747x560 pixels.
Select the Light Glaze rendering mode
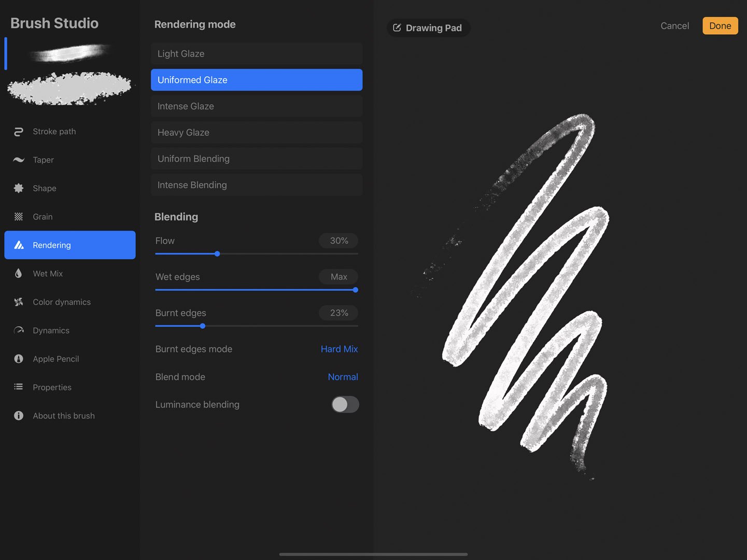[256, 53]
